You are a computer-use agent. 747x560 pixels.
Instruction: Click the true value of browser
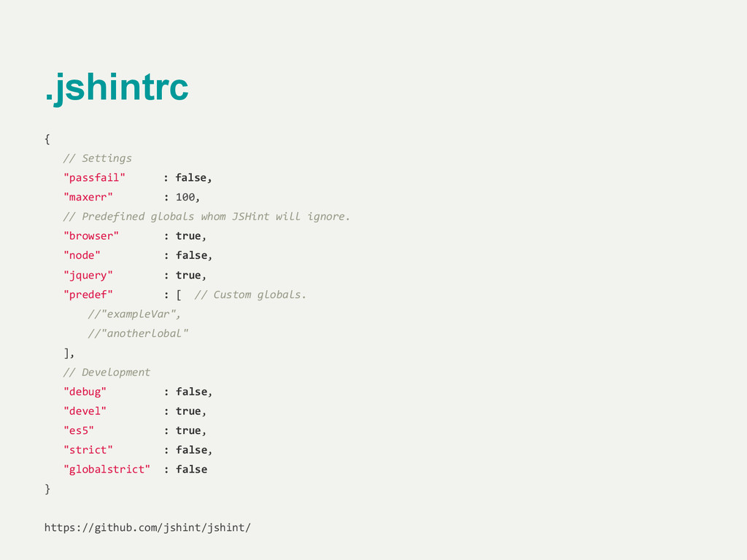pyautogui.click(x=188, y=236)
